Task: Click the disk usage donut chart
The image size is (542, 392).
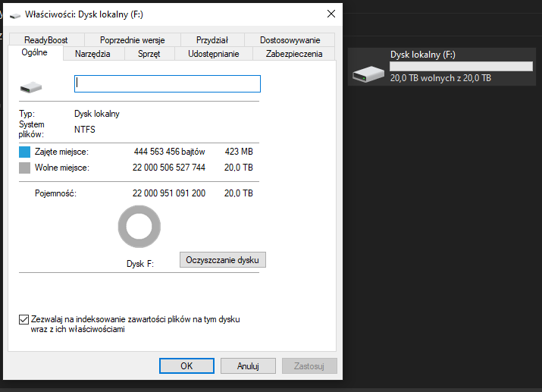Action: point(139,228)
